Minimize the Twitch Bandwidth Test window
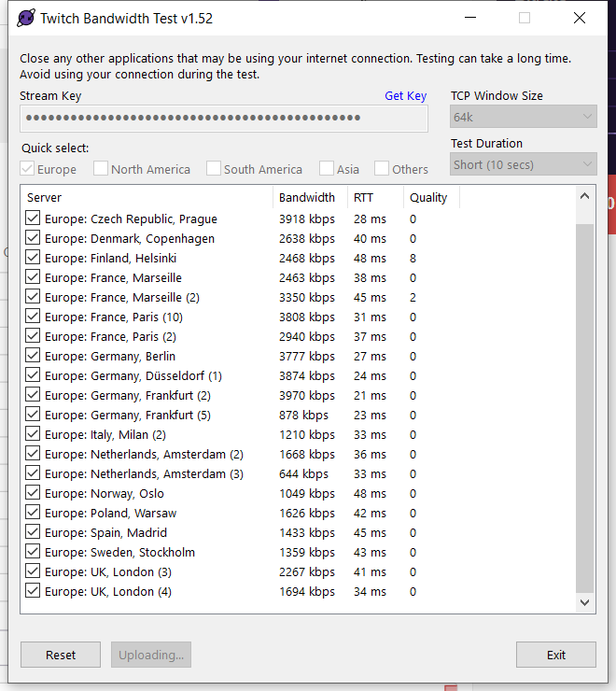The image size is (616, 691). tap(470, 18)
